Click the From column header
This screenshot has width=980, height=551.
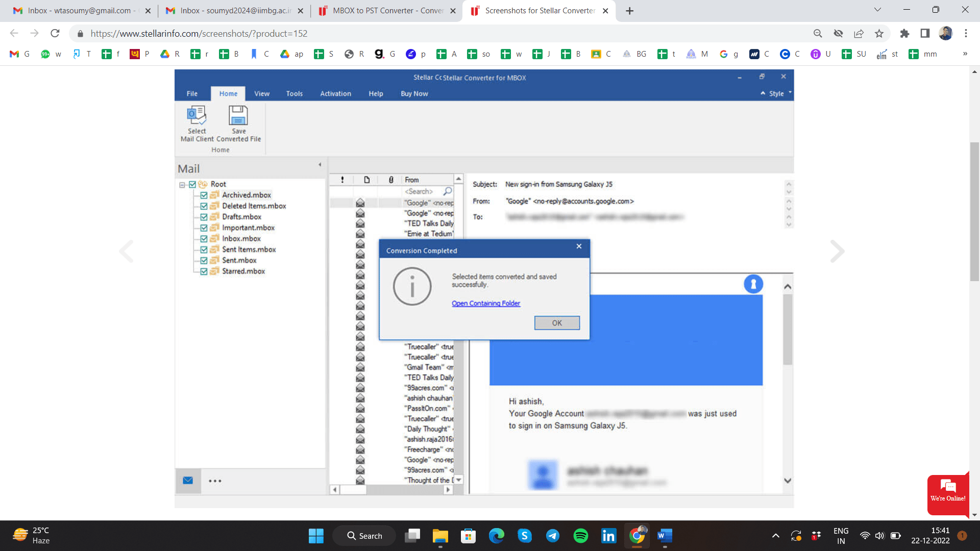point(428,180)
